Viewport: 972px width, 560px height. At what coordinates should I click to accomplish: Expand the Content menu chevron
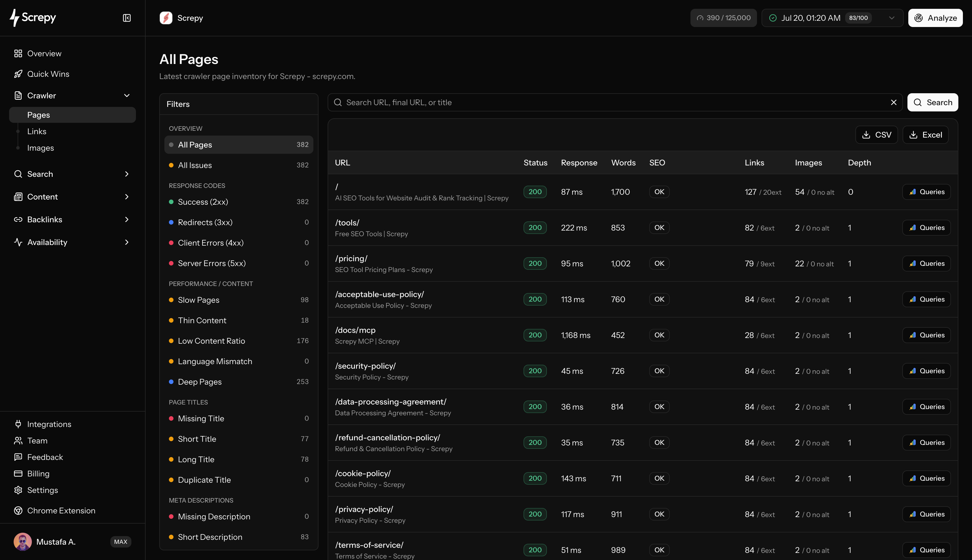127,196
